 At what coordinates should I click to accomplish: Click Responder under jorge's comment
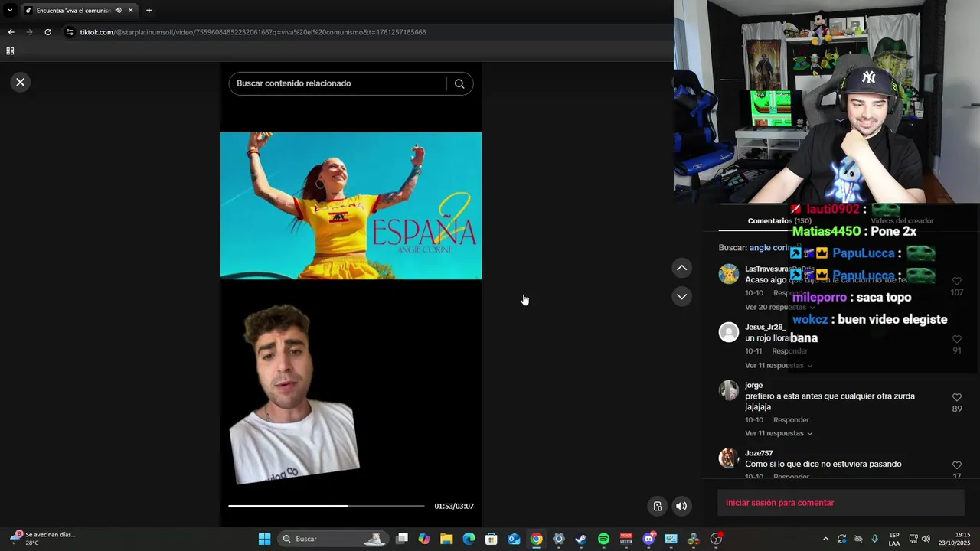click(x=791, y=420)
